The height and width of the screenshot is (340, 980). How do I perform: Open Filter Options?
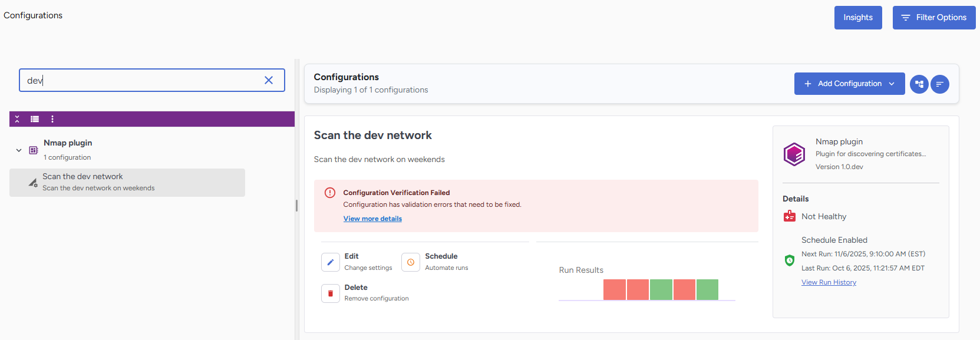[x=933, y=18]
